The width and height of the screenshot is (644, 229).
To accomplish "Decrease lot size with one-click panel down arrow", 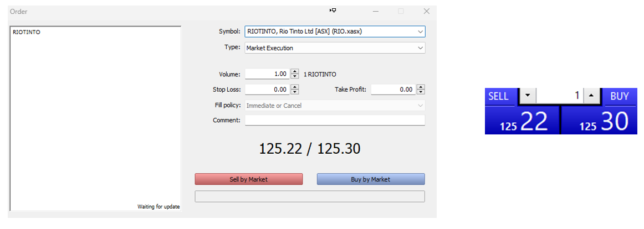I will click(x=528, y=96).
